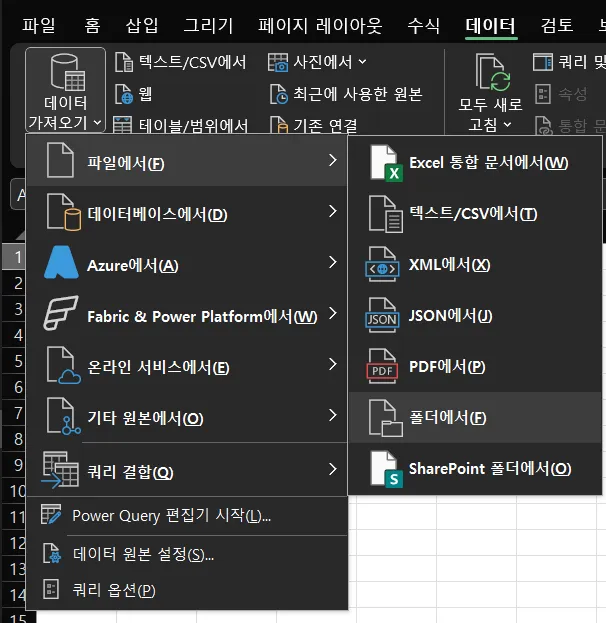Click the 웹 globe icon in ribbon

[125, 94]
